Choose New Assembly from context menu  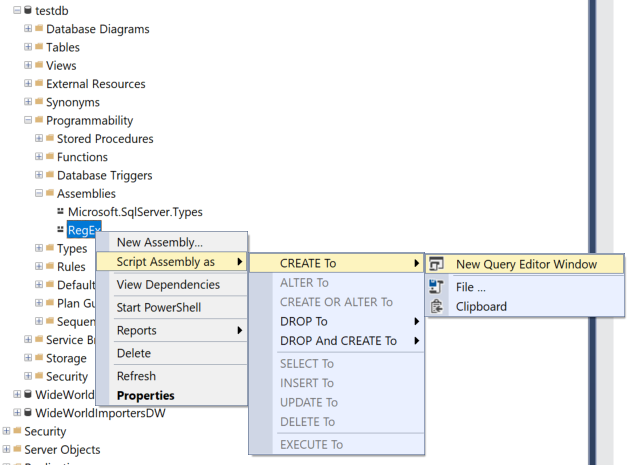tap(160, 242)
